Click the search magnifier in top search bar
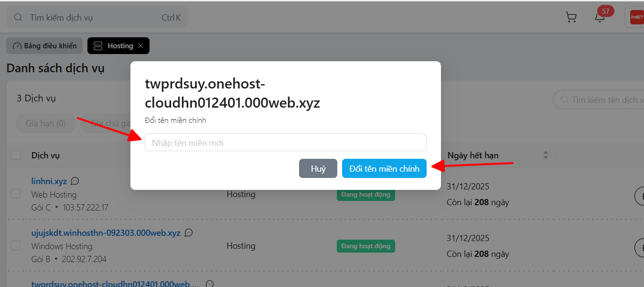 click(18, 18)
